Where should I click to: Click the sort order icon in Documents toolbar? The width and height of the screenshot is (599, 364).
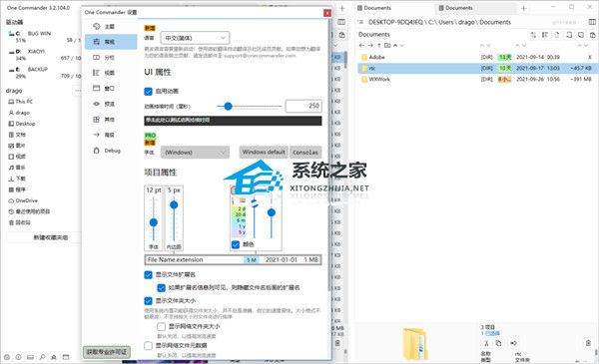pos(533,35)
